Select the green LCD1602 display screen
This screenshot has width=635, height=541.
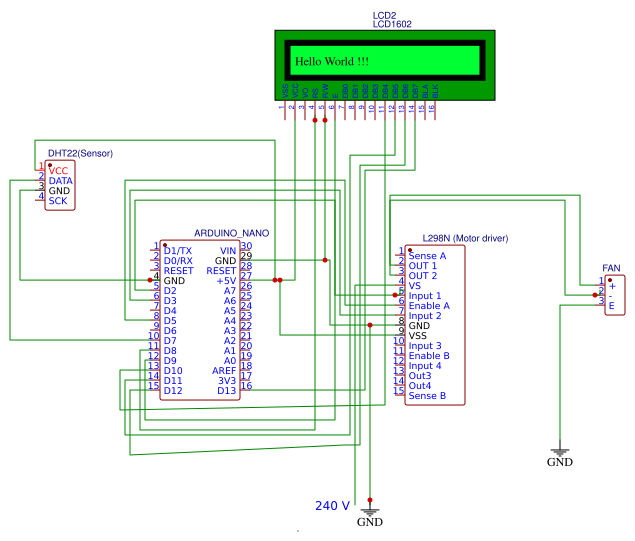pos(385,60)
